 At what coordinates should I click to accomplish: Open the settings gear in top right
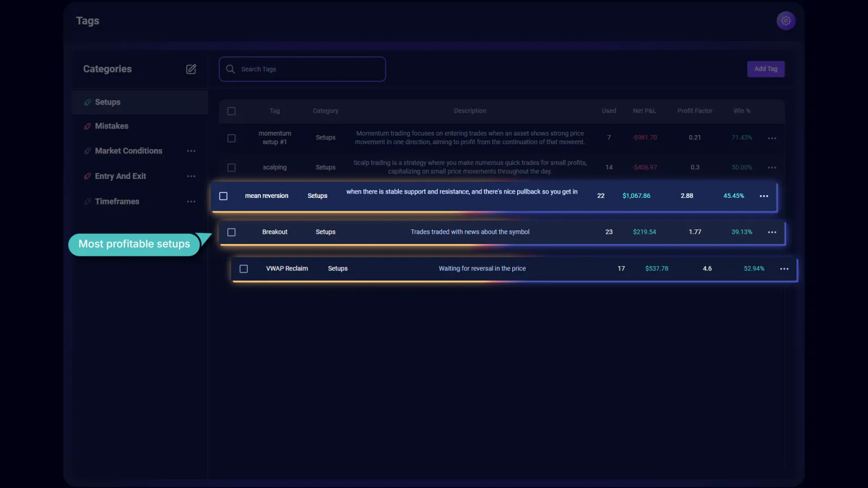click(786, 21)
